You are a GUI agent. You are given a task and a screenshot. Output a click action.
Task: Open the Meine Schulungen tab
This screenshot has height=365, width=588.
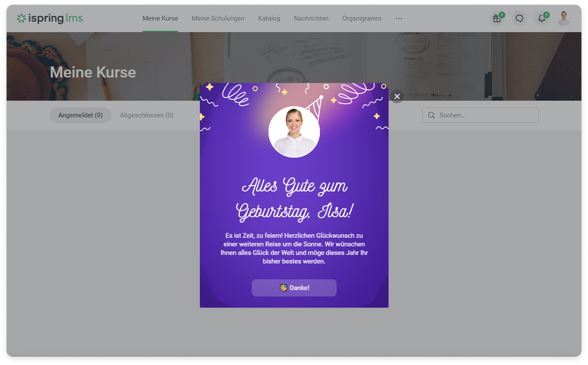218,18
